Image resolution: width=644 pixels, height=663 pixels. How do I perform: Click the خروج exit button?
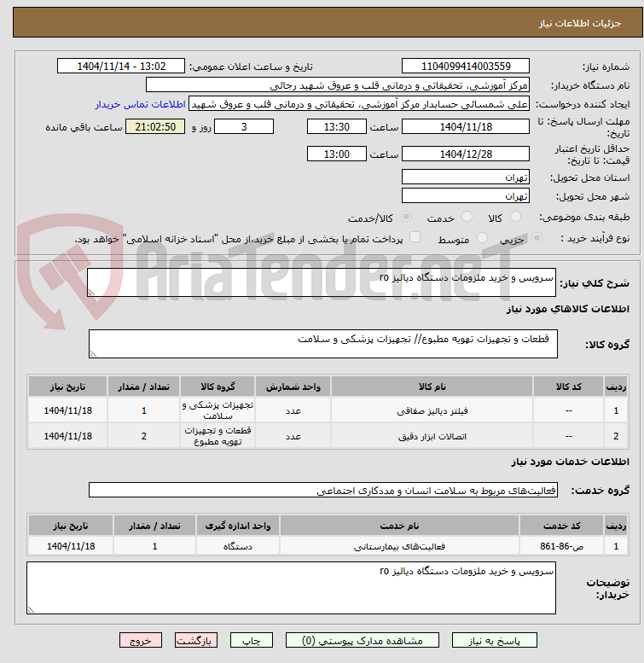(x=140, y=640)
